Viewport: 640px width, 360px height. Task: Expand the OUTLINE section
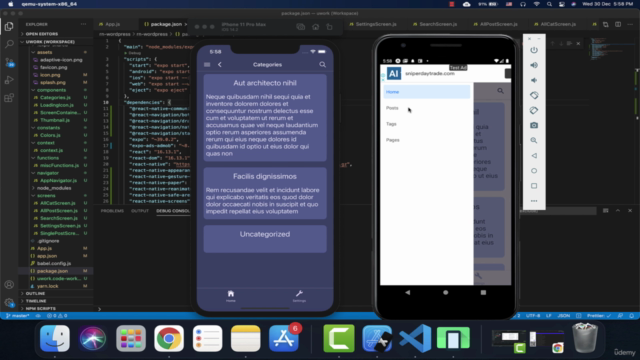[55, 293]
